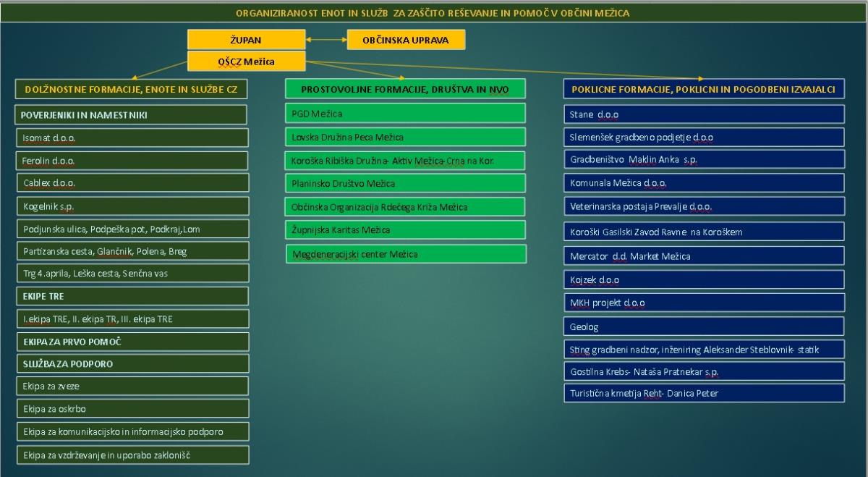Select Planinsko Društvo Mežica box
868x477 pixels.
point(405,183)
